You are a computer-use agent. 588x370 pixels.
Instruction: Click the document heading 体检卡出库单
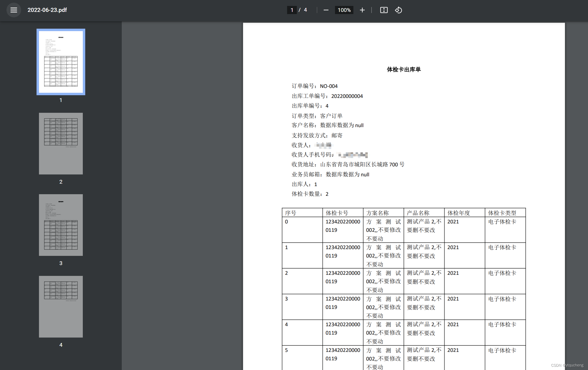[404, 70]
